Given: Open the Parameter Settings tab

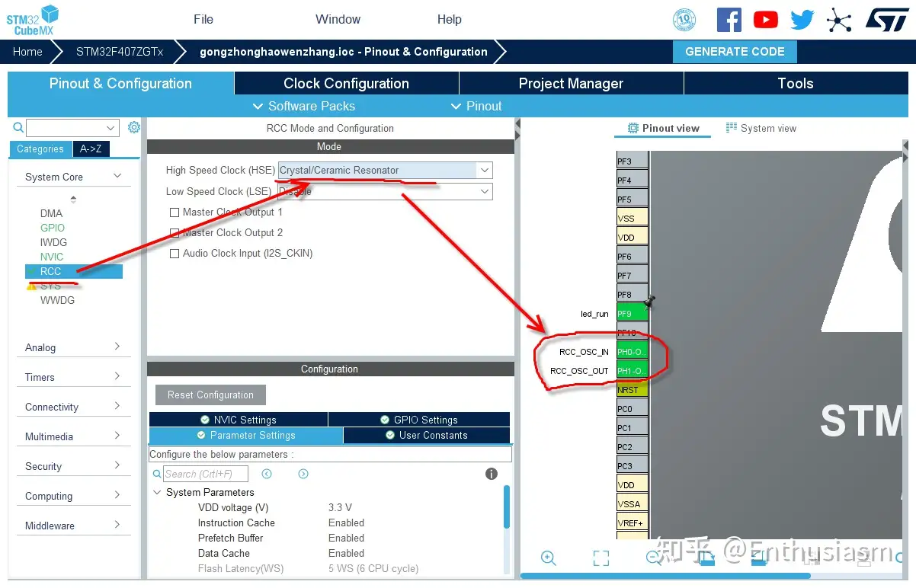Looking at the screenshot, I should pyautogui.click(x=246, y=436).
